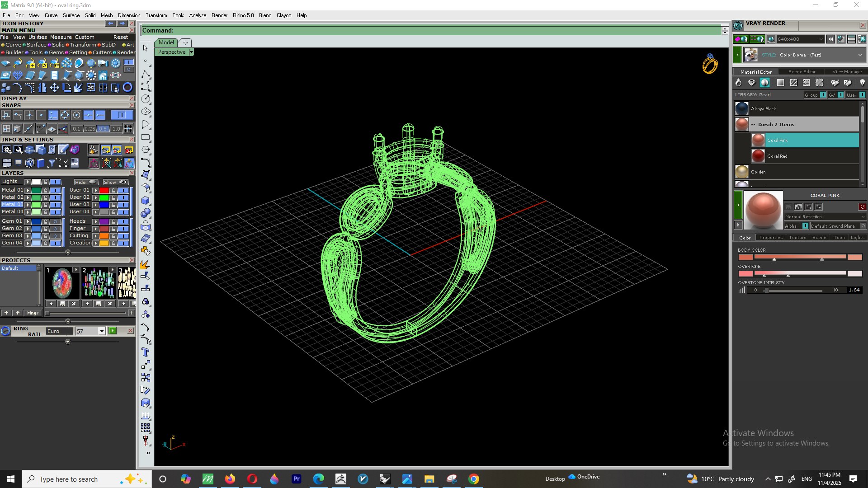This screenshot has height=488, width=868.
Task: Open the Clayoo menu
Action: [284, 15]
